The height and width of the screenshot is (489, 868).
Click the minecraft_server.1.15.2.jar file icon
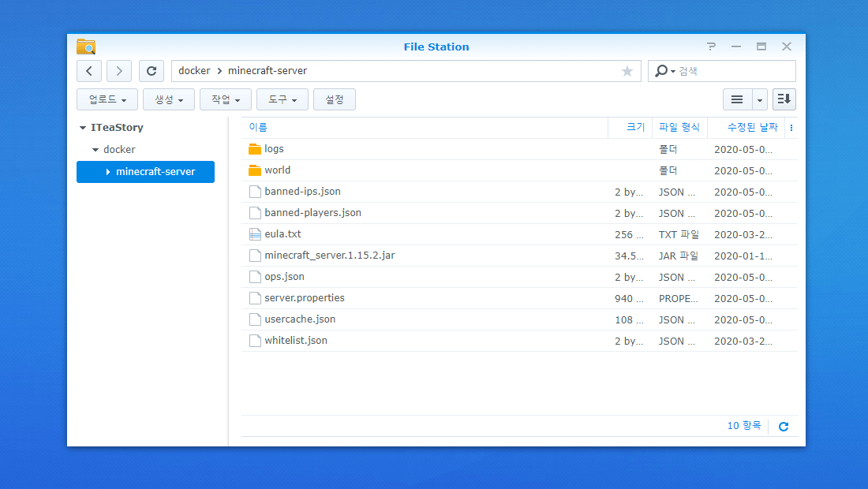pyautogui.click(x=255, y=256)
